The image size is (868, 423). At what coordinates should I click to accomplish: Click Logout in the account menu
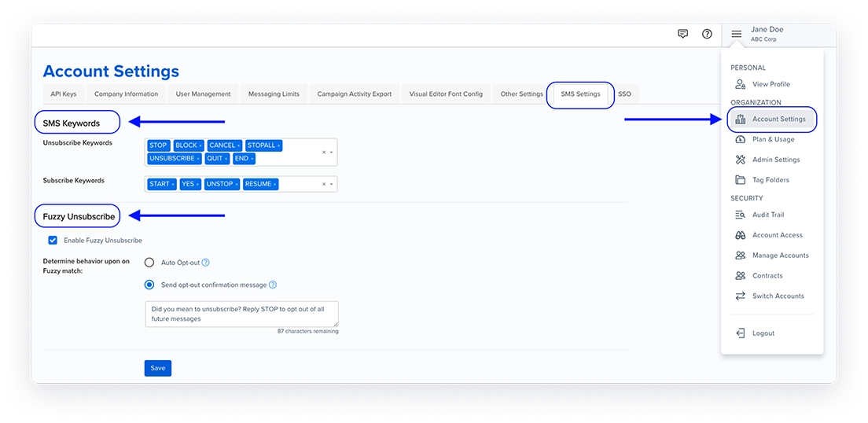(x=763, y=333)
